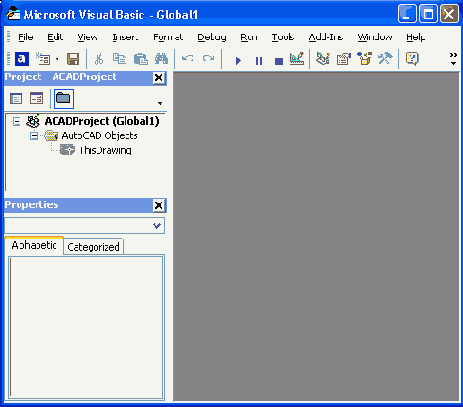Open the Tools menu
The height and width of the screenshot is (407, 463).
click(283, 37)
